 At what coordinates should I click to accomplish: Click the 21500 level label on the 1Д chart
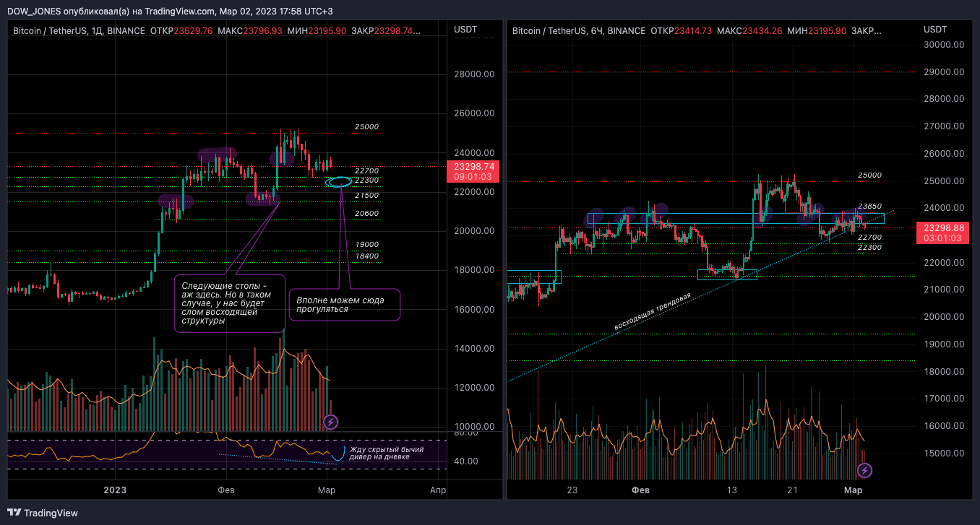pos(366,196)
